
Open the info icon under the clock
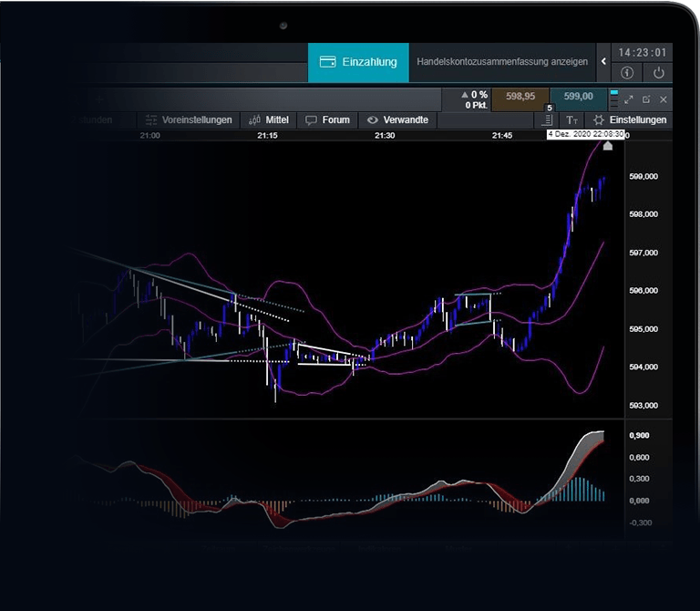tap(627, 73)
